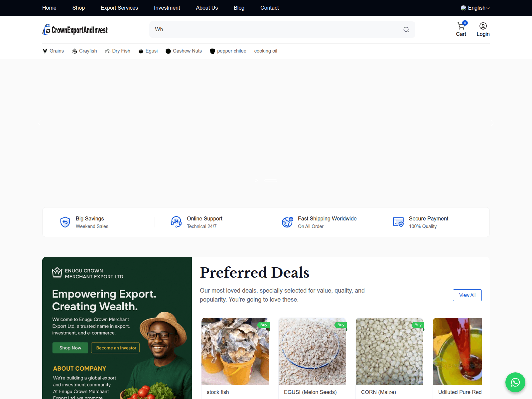Click Buy badge on EGUSI product
This screenshot has width=532, height=399.
(x=340, y=325)
